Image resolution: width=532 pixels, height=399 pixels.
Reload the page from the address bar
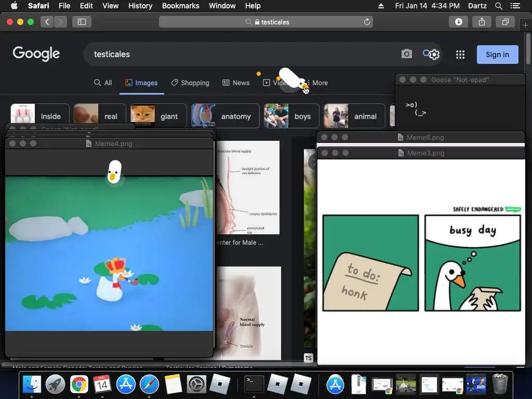coord(367,22)
